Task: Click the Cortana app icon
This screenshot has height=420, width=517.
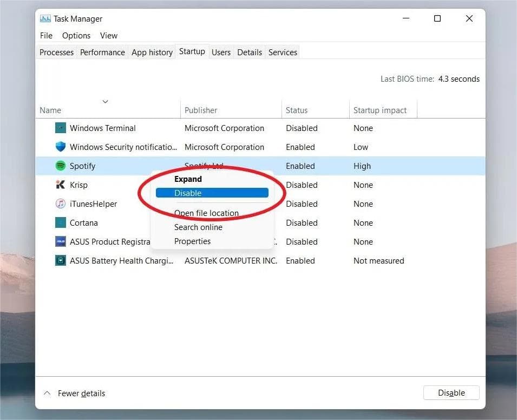Action: pyautogui.click(x=60, y=222)
